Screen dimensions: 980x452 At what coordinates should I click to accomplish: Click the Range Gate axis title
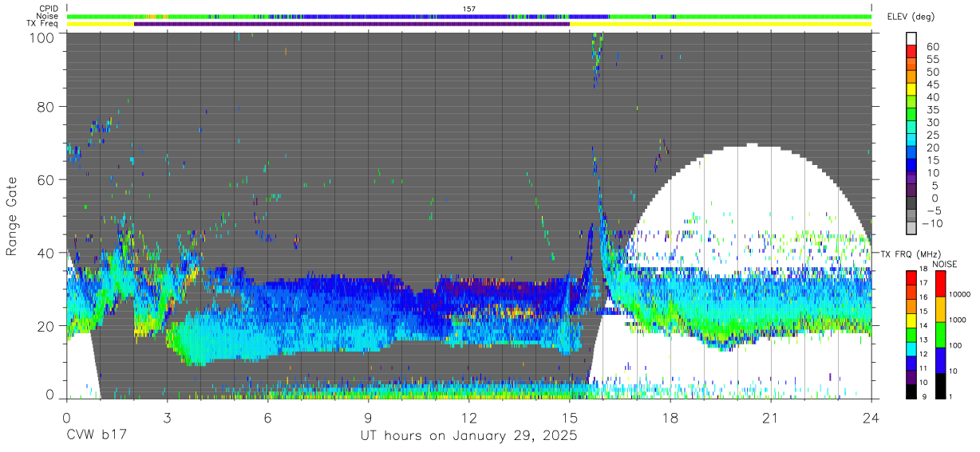pos(12,216)
